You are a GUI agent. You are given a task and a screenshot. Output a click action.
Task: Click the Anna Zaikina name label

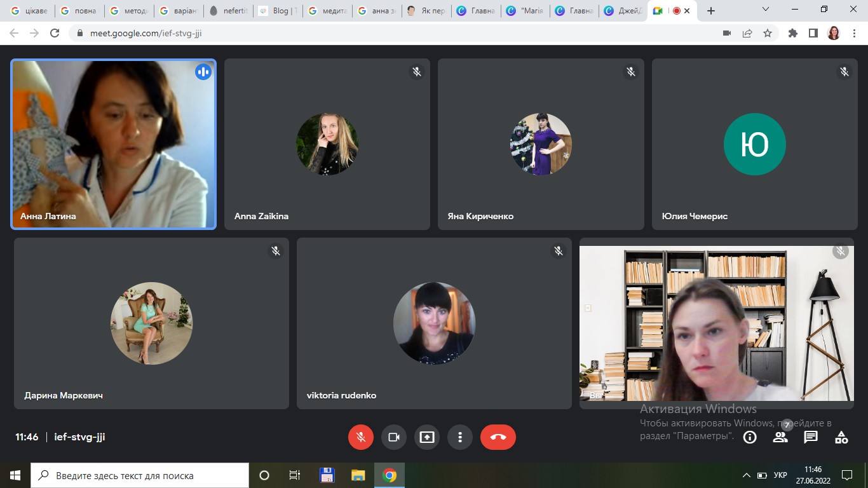pyautogui.click(x=261, y=216)
